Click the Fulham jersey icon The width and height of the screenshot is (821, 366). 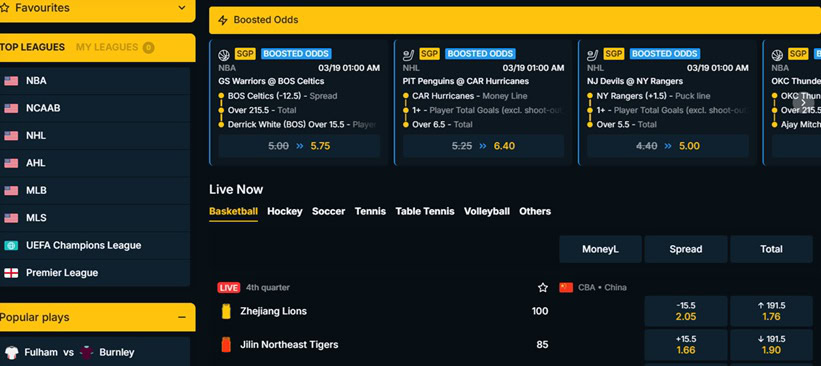(x=12, y=352)
